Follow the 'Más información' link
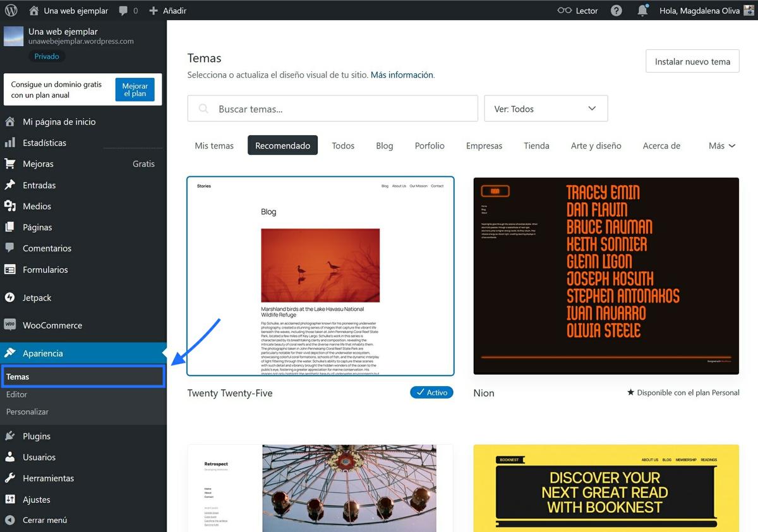The height and width of the screenshot is (532, 758). point(400,74)
